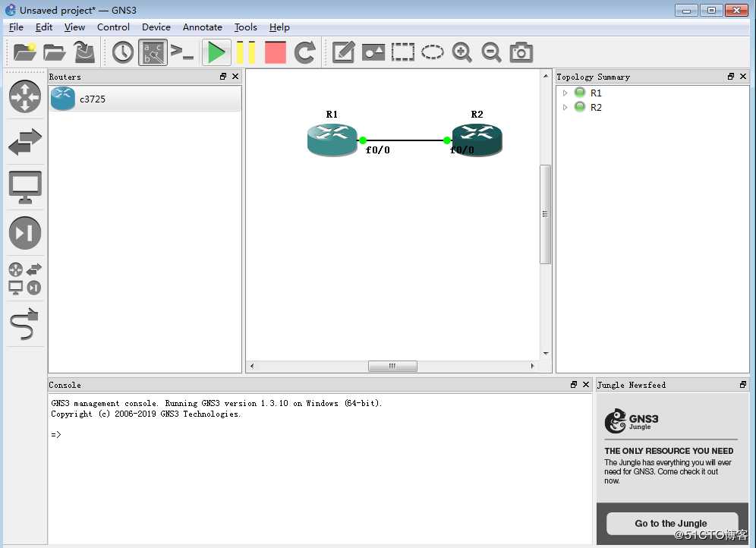The image size is (756, 548).
Task: Open the Annotate menu
Action: 203,27
